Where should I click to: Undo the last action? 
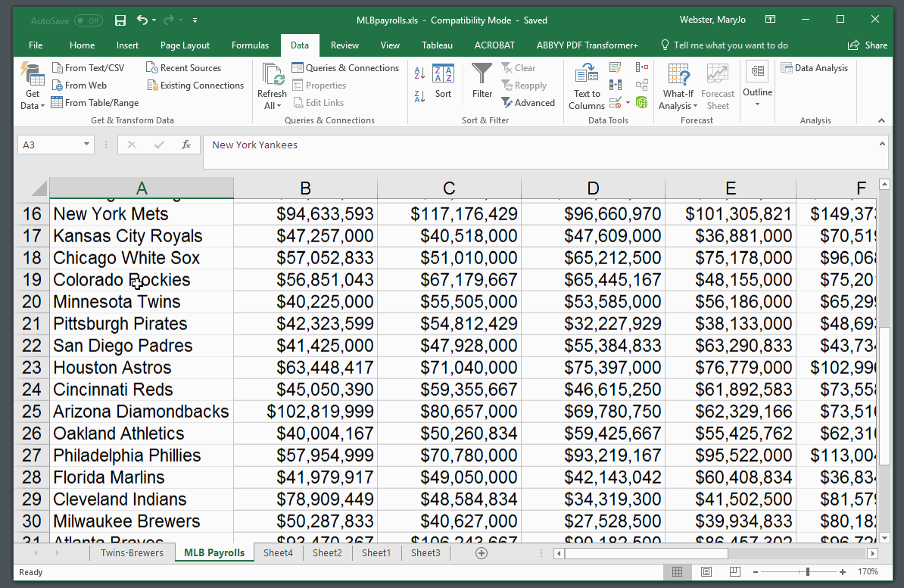point(142,20)
